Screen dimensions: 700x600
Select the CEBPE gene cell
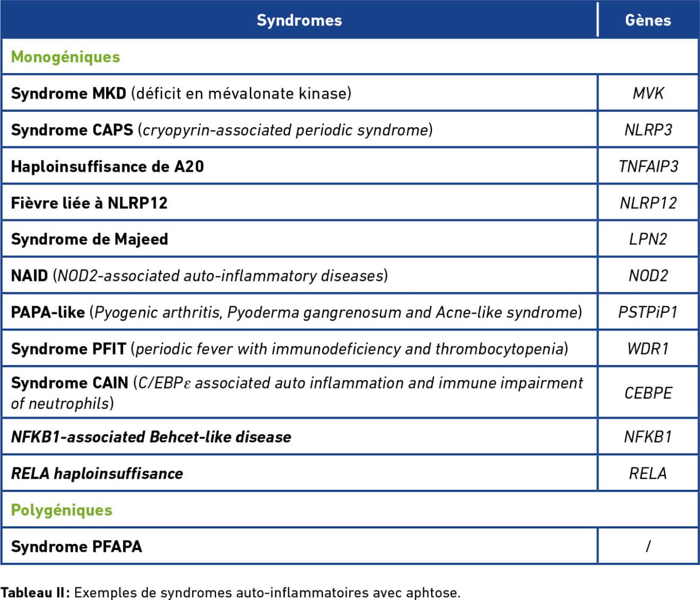[x=647, y=393]
